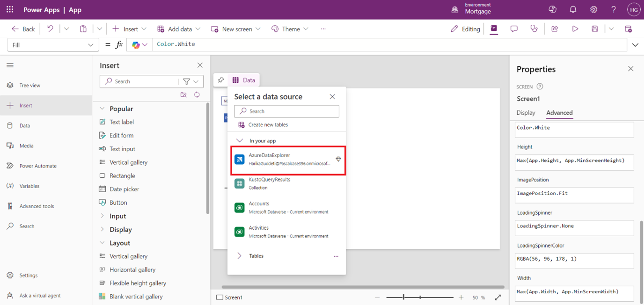Click the Undo arrow icon
Viewport: 644px width, 305px height.
click(x=50, y=29)
